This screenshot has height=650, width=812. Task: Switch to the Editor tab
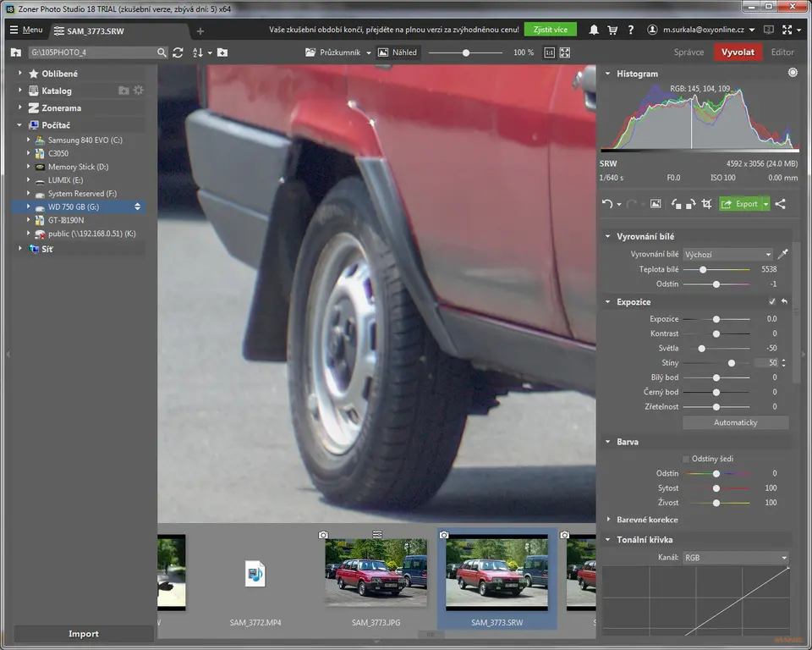782,52
